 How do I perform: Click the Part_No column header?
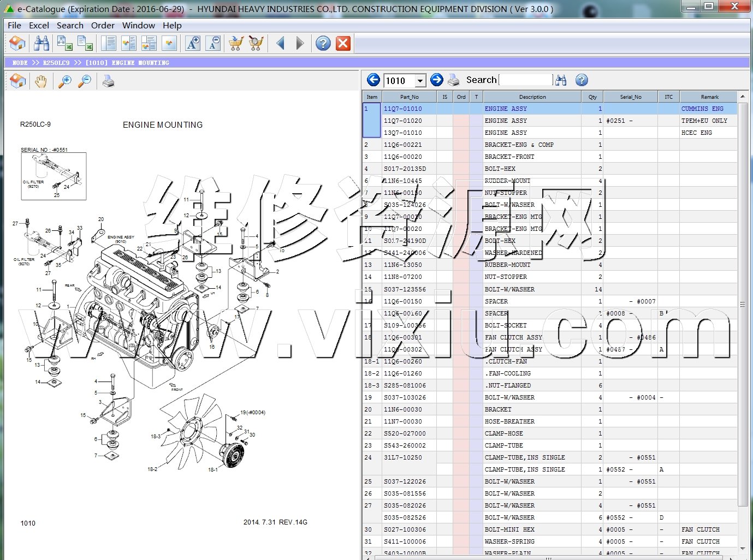[409, 97]
